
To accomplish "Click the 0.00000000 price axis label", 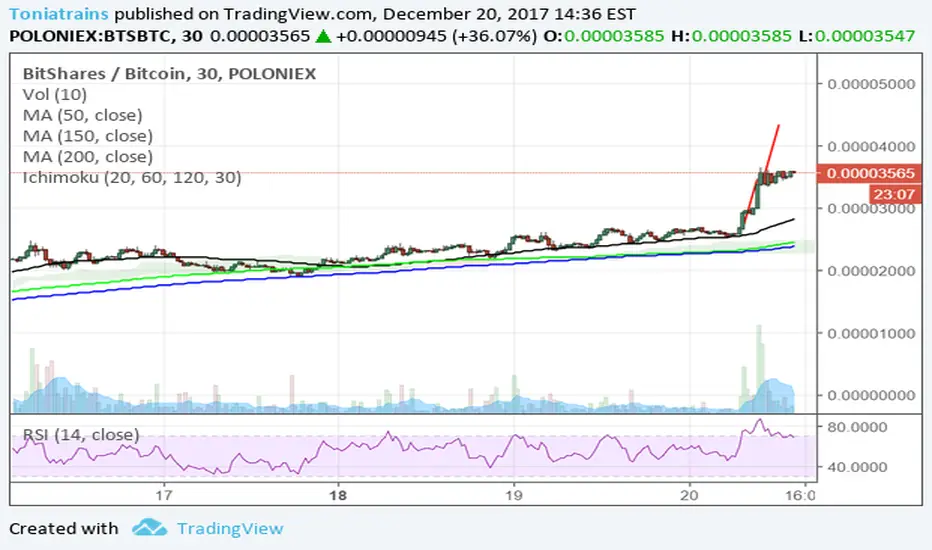I will (871, 395).
